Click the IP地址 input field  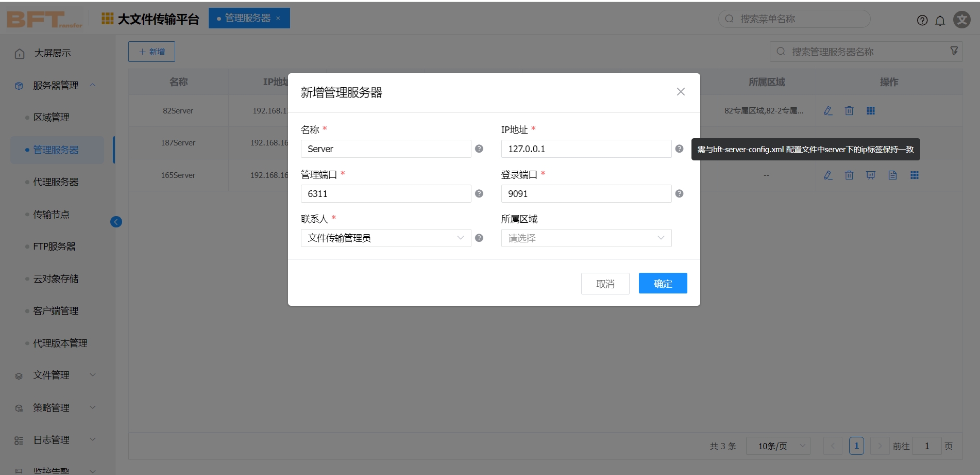click(586, 149)
